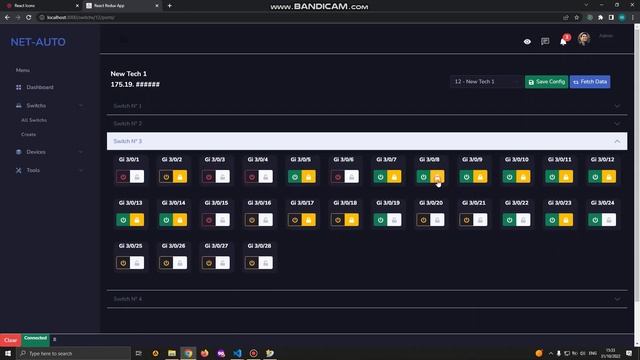Open the notifications bell
Screen dimensions: 640x360
(563, 42)
